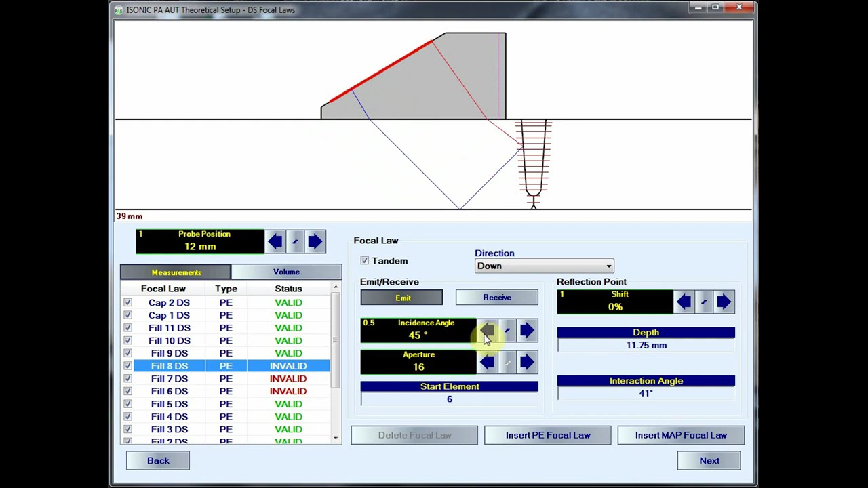Uncheck Fill 10 DS focal law
The height and width of the screenshot is (488, 868).
127,340
